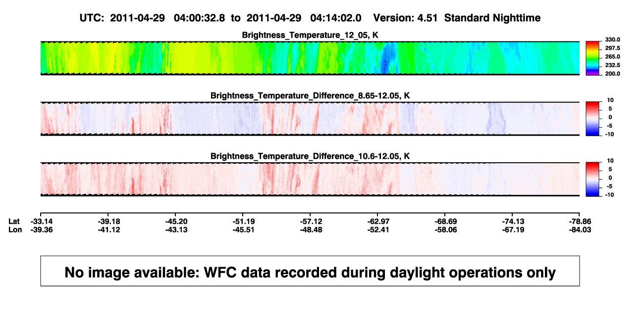Click the 10.6-12.05 difference image strip
The height and width of the screenshot is (330, 644).
pyautogui.click(x=310, y=179)
